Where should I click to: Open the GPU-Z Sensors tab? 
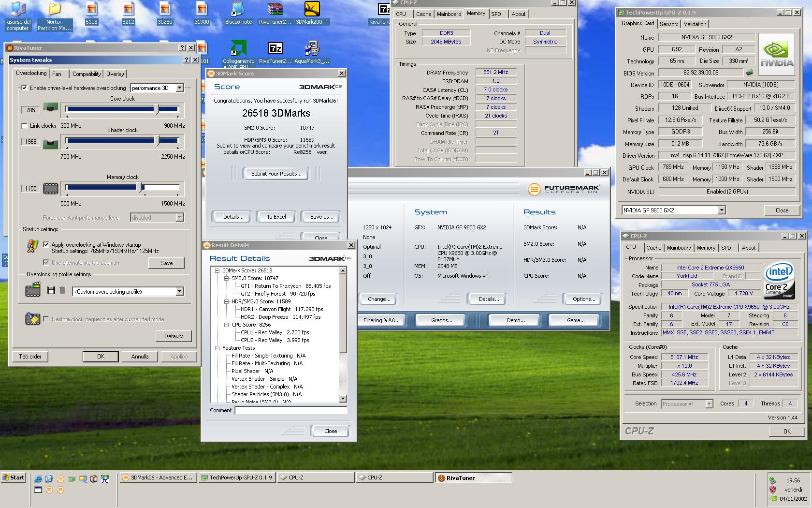(669, 24)
